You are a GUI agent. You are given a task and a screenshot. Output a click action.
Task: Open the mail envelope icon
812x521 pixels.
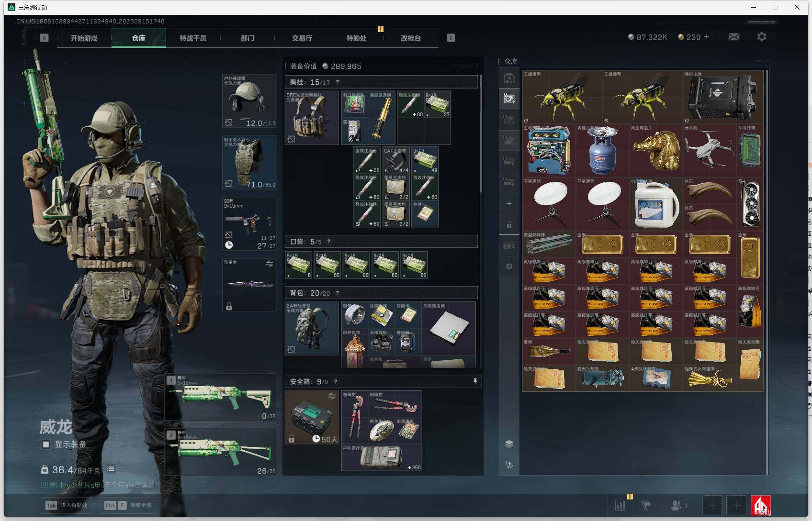pyautogui.click(x=734, y=37)
